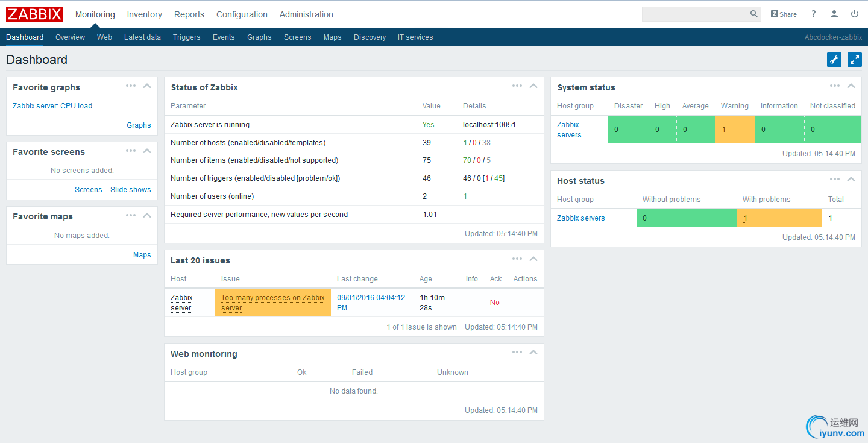Open the user profile icon

834,14
